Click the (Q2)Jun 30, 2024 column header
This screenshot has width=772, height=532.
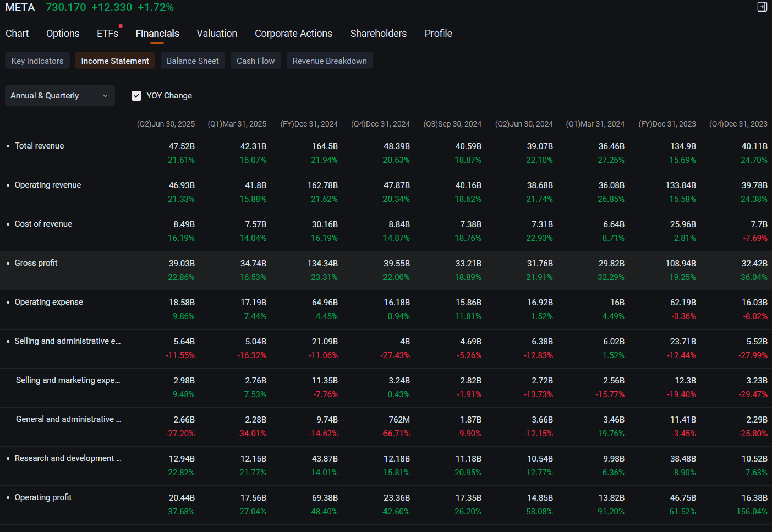pos(524,124)
